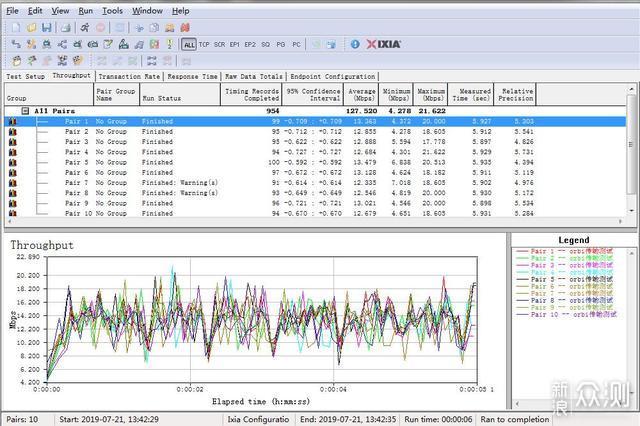The width and height of the screenshot is (640, 426).
Task: Toggle the PC filter button
Action: pyautogui.click(x=296, y=44)
